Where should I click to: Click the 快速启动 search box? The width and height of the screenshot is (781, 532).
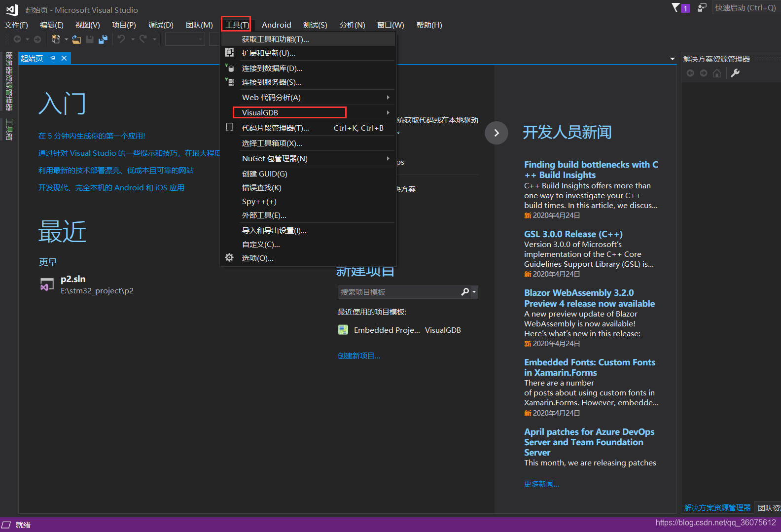coord(746,8)
